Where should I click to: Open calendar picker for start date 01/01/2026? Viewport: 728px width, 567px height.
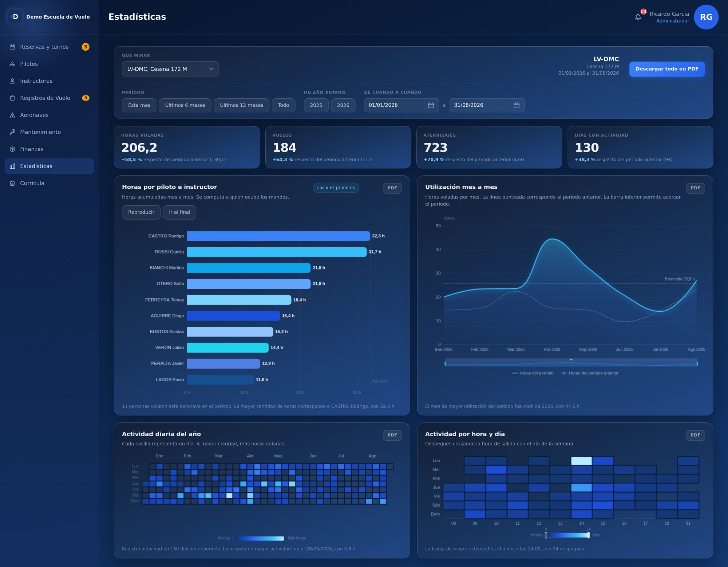pyautogui.click(x=431, y=105)
